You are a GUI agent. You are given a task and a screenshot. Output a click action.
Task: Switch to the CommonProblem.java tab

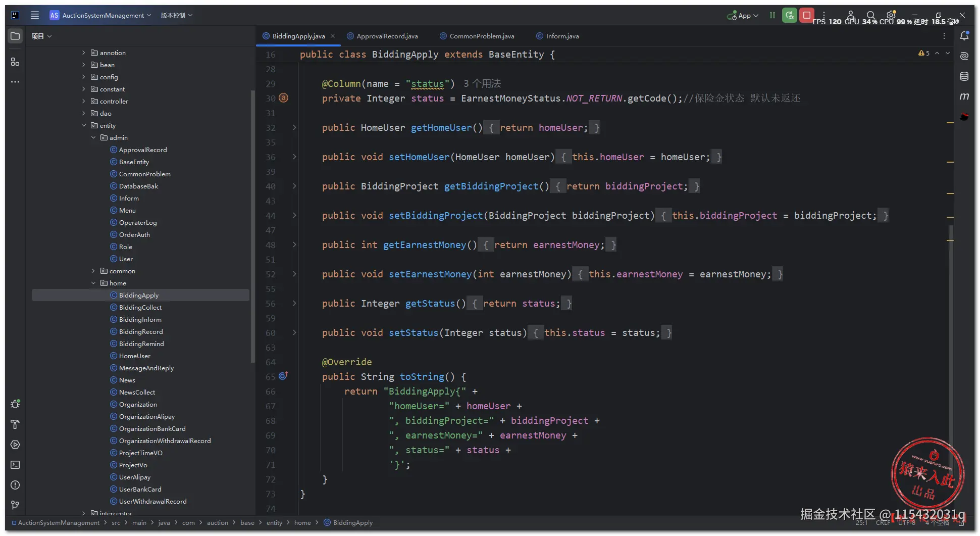pyautogui.click(x=477, y=36)
